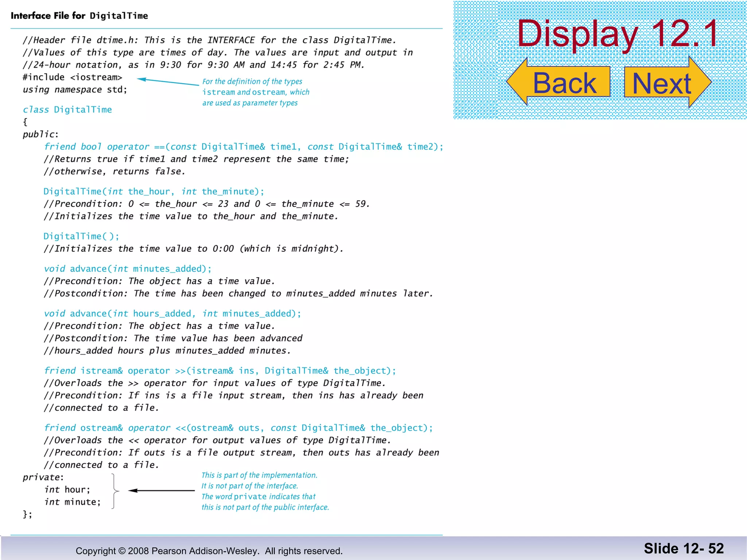The width and height of the screenshot is (747, 560).
Task: Click the 'int hour;' member line
Action: tap(67, 490)
